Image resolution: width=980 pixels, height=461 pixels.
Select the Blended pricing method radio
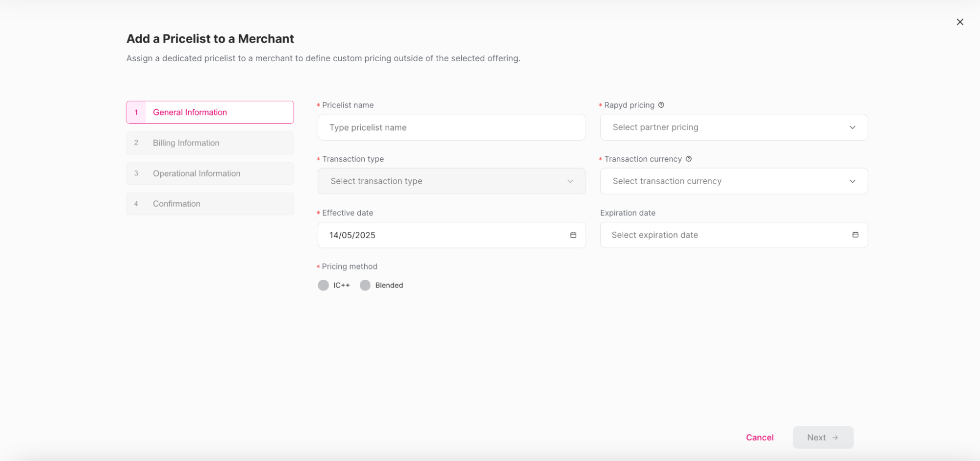click(365, 285)
